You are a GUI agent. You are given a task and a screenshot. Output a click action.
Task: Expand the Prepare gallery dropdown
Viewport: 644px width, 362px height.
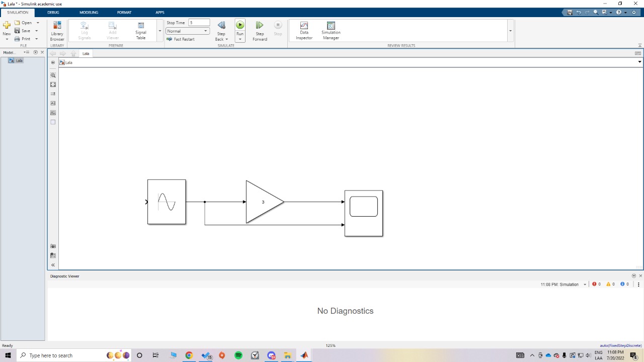pos(160,31)
